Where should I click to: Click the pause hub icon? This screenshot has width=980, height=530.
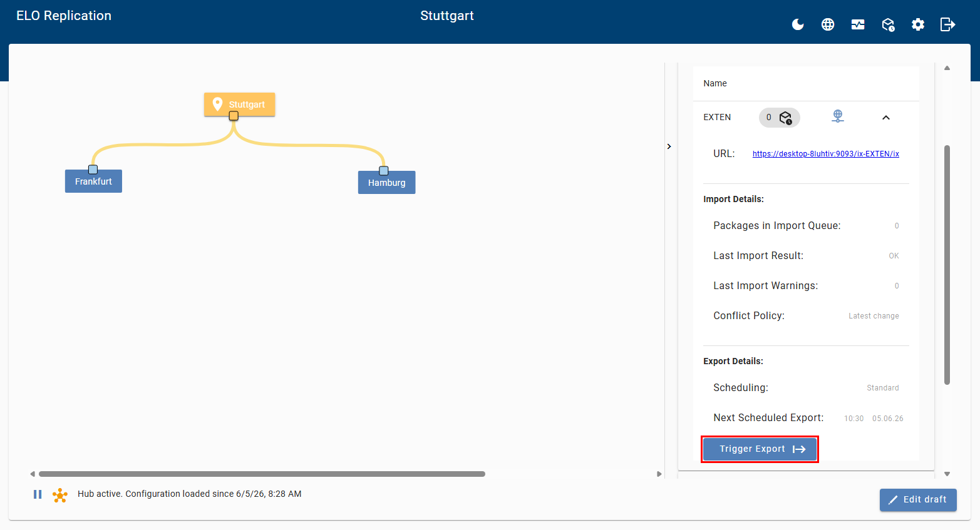pyautogui.click(x=38, y=494)
